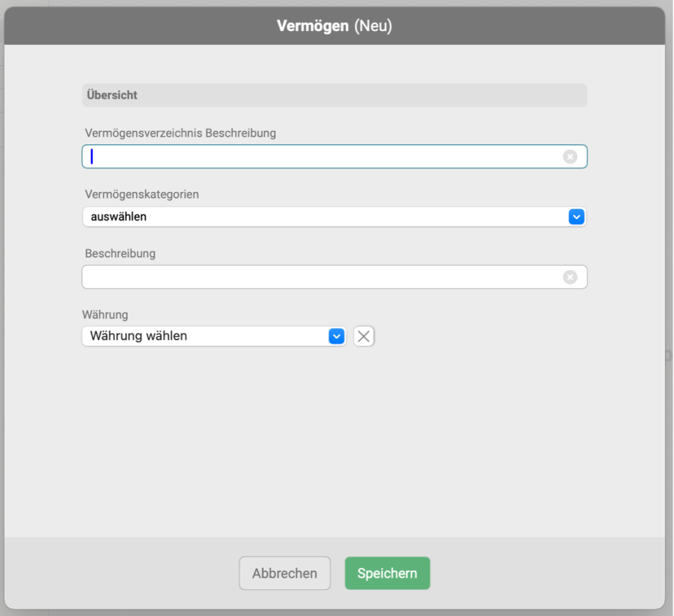Click the Übersicht section header
The height and width of the screenshot is (616, 674).
tap(113, 95)
